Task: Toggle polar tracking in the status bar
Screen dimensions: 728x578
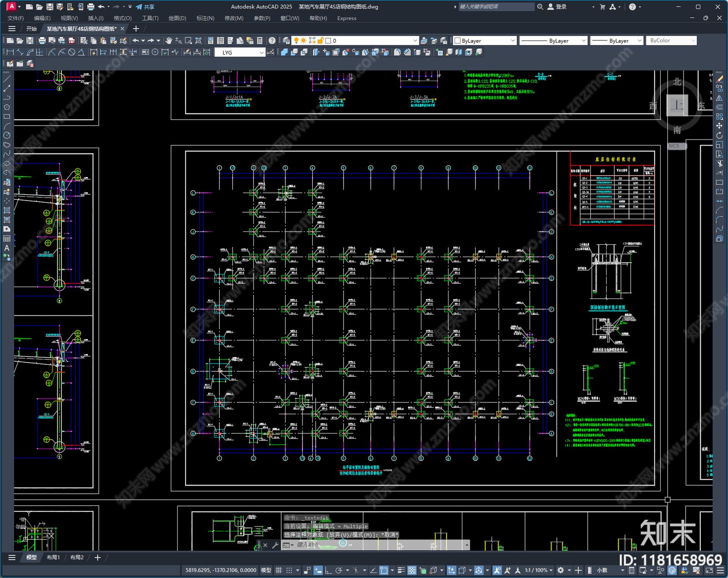Action: click(x=339, y=570)
